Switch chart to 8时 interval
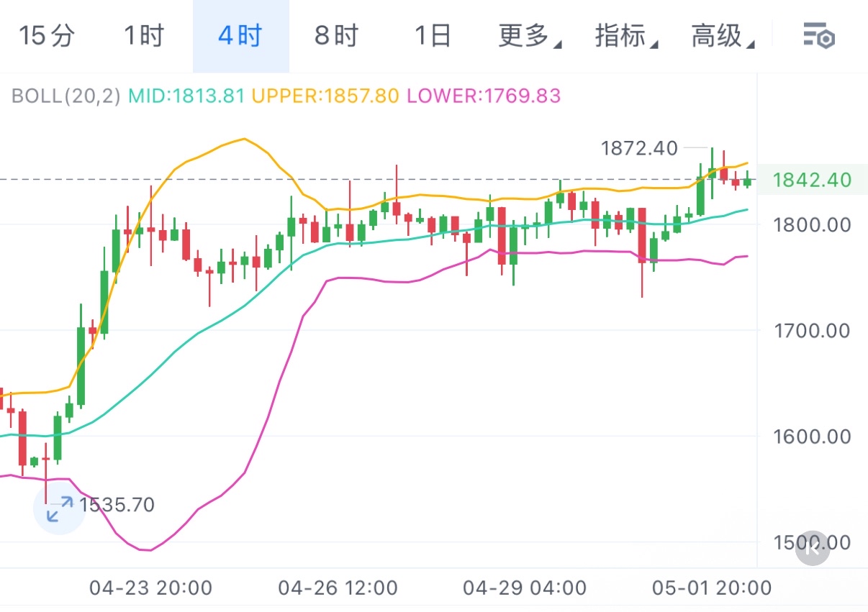 [336, 36]
